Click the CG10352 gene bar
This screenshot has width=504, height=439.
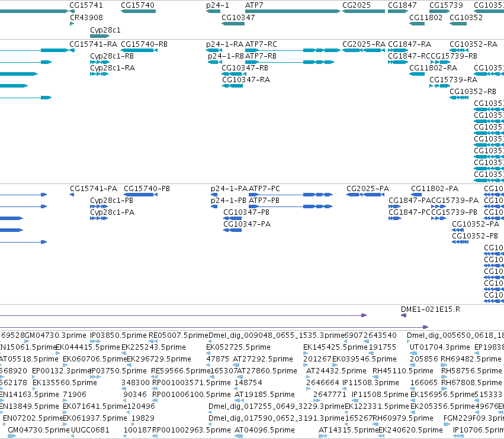coord(458,24)
